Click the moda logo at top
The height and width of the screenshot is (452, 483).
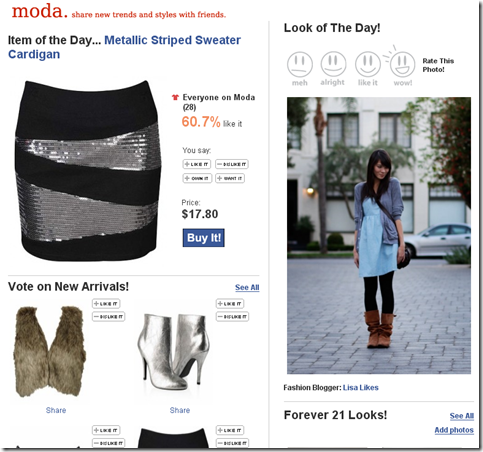pos(40,11)
